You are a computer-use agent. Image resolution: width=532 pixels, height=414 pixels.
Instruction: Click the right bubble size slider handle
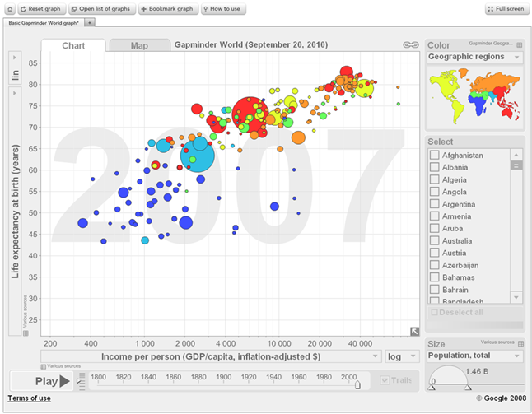[x=468, y=387]
